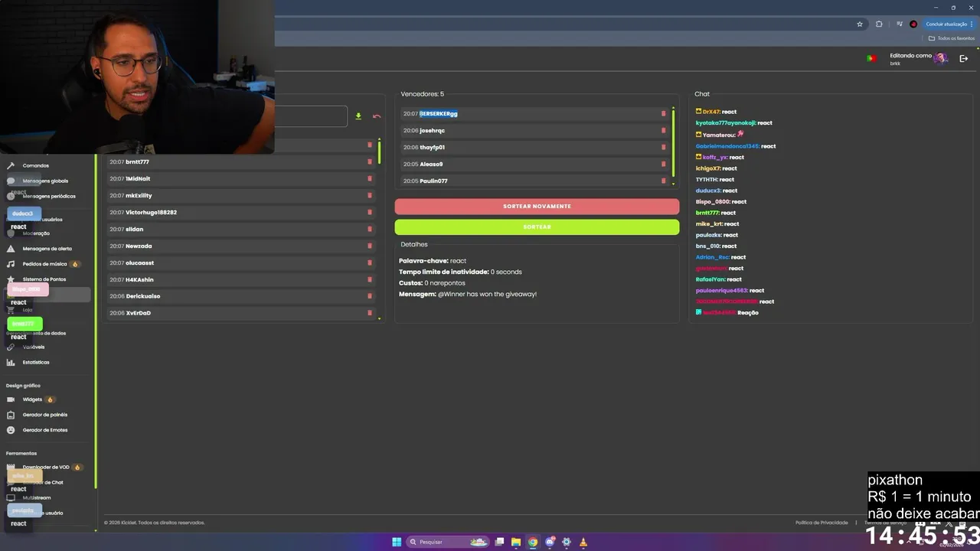Image resolution: width=980 pixels, height=551 pixels.
Task: Open File Explorer from taskbar
Action: [x=516, y=542]
